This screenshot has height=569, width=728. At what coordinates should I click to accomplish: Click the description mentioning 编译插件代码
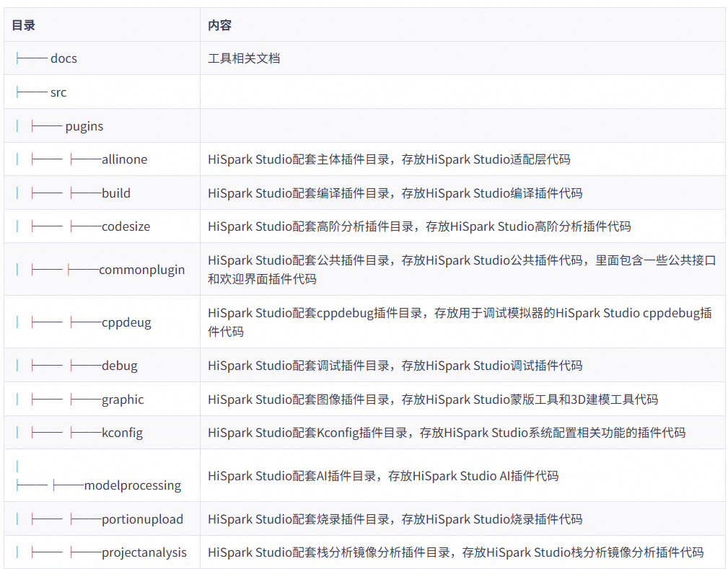pyautogui.click(x=395, y=193)
